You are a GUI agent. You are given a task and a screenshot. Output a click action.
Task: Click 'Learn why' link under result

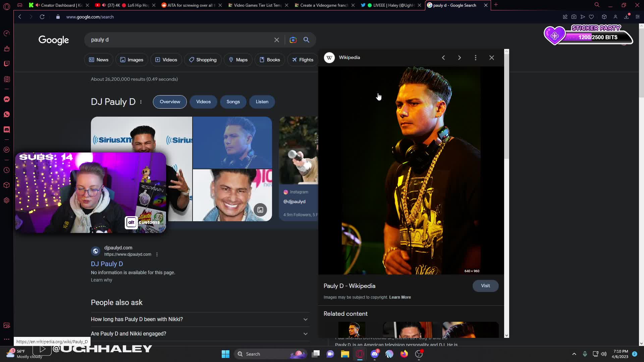[x=102, y=280]
